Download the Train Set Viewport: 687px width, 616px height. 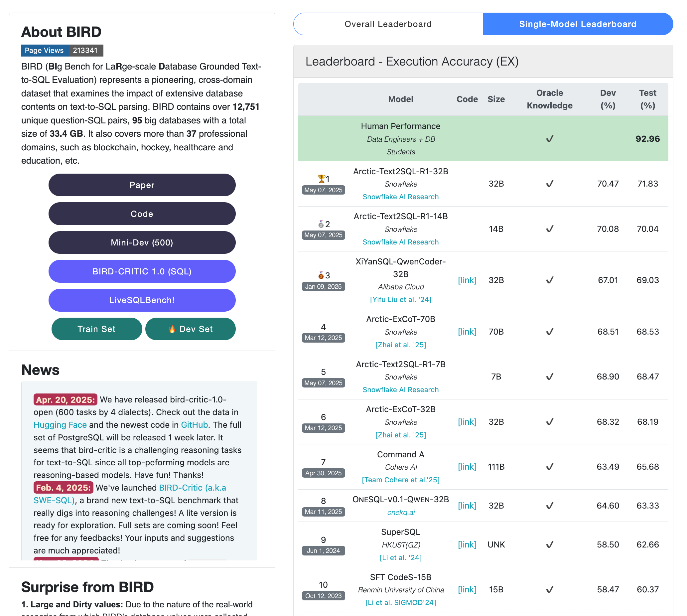96,329
